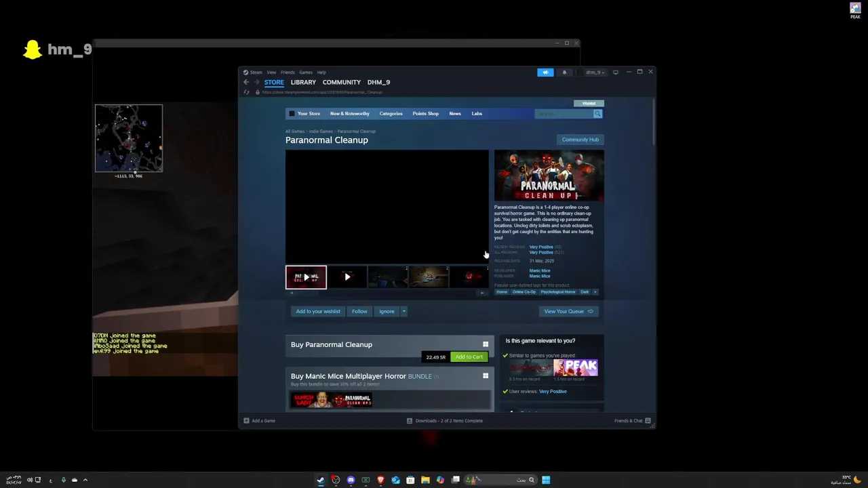Open the View menu
The width and height of the screenshot is (868, 488).
coord(271,72)
